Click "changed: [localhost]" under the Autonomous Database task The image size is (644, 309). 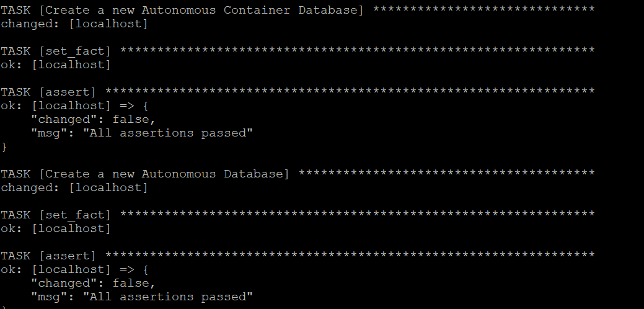pos(74,187)
